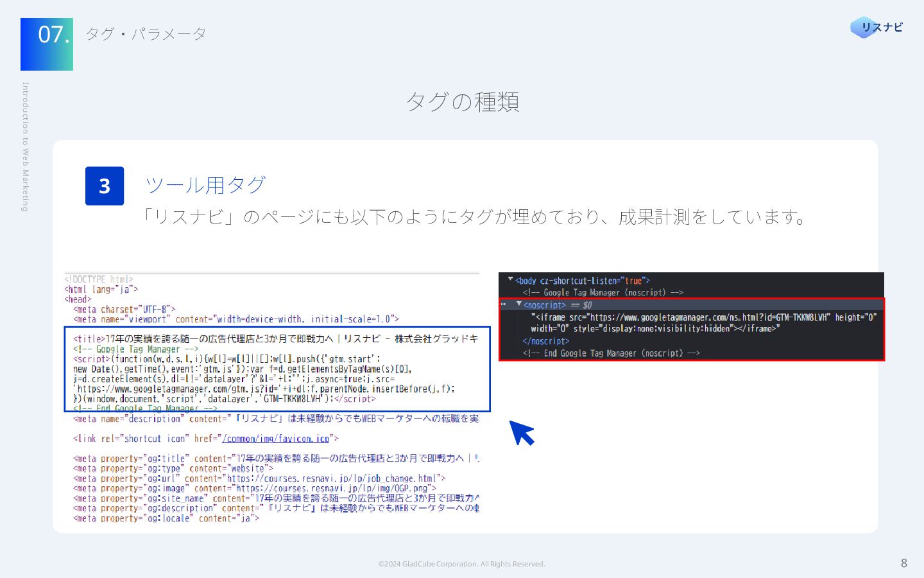Click the meta property og:title line
This screenshot has width=924, height=578.
(x=276, y=459)
